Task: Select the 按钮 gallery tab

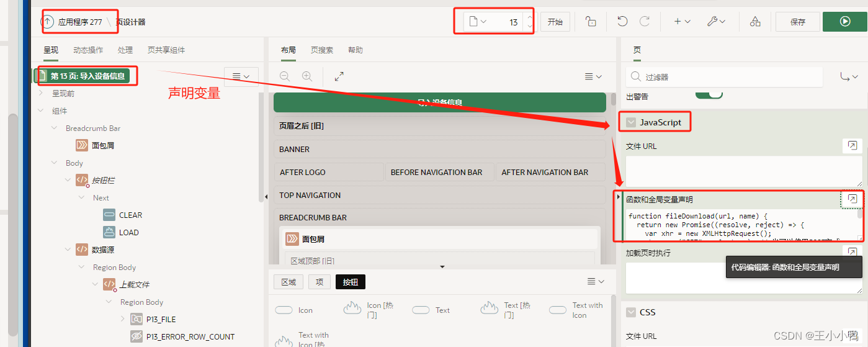Action: pos(351,282)
